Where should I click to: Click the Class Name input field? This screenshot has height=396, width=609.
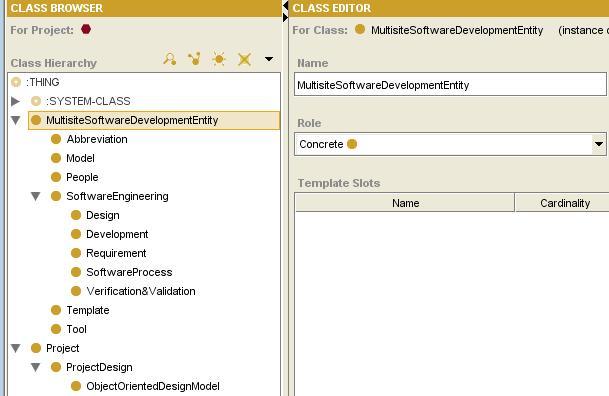450,85
